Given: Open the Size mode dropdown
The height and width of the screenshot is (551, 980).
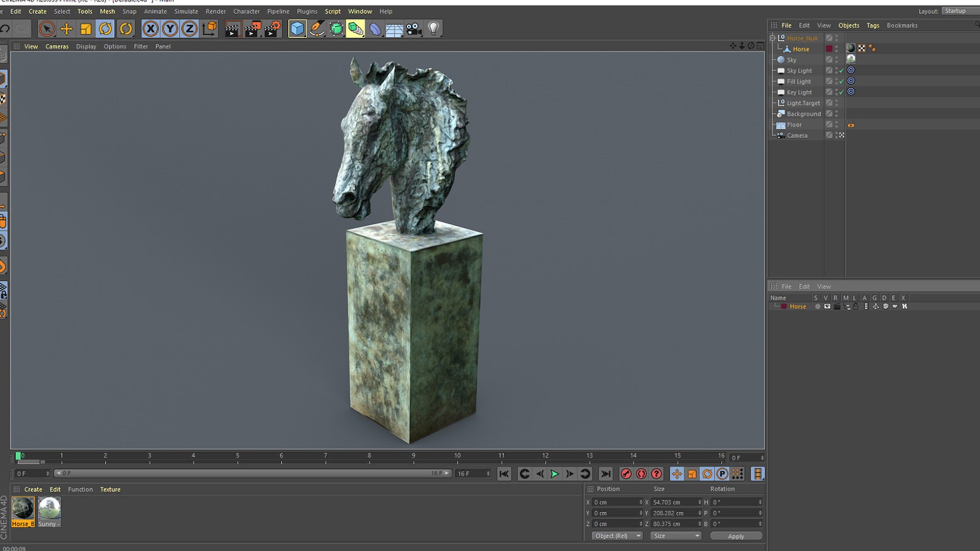Looking at the screenshot, I should pos(676,536).
